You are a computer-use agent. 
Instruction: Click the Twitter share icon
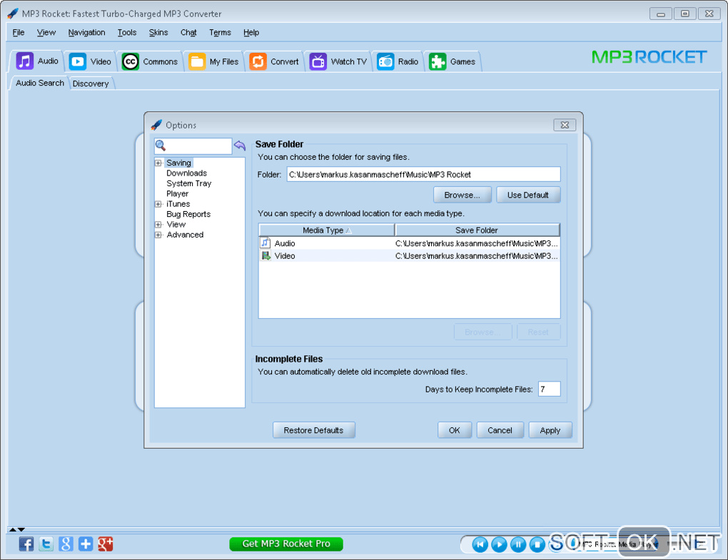46,544
